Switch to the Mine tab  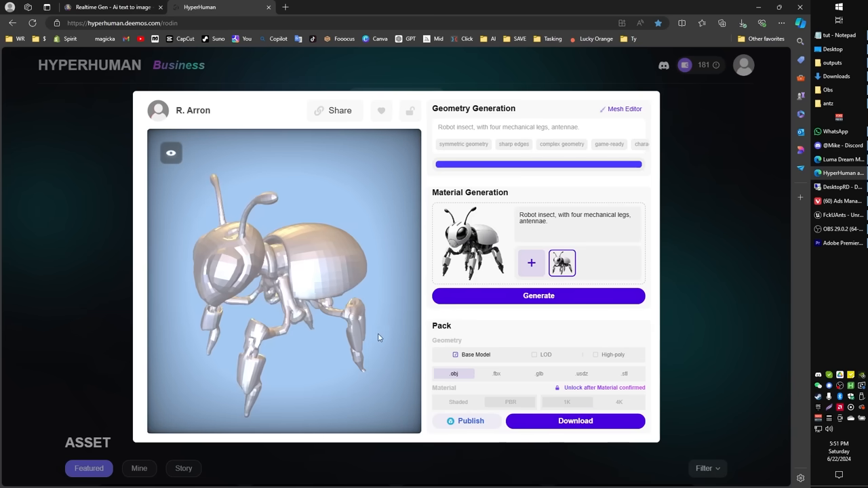[x=139, y=468]
